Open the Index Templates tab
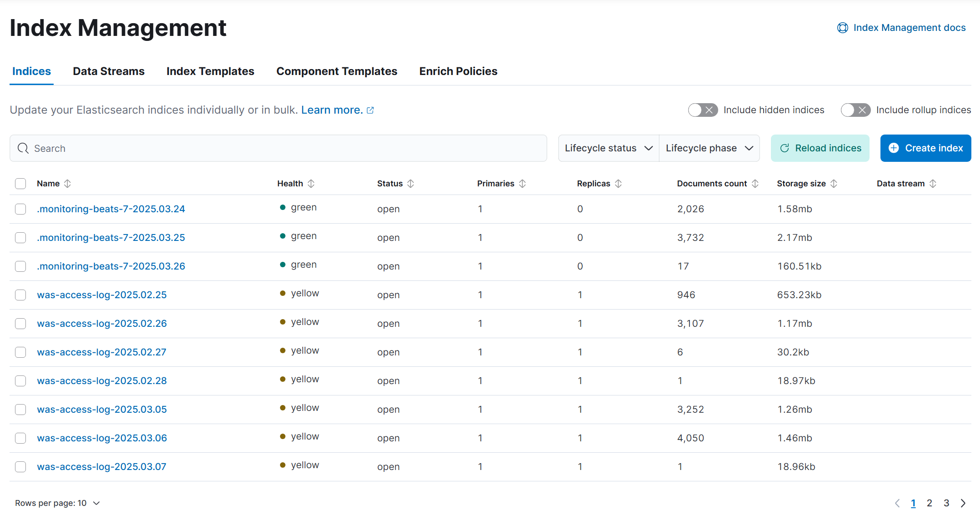The height and width of the screenshot is (510, 980). pos(210,71)
